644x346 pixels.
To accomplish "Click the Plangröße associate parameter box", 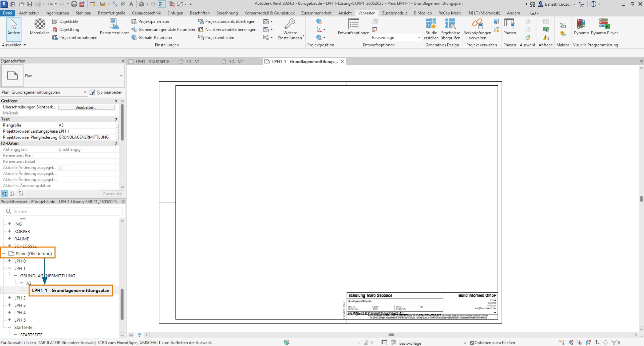I will click(117, 125).
